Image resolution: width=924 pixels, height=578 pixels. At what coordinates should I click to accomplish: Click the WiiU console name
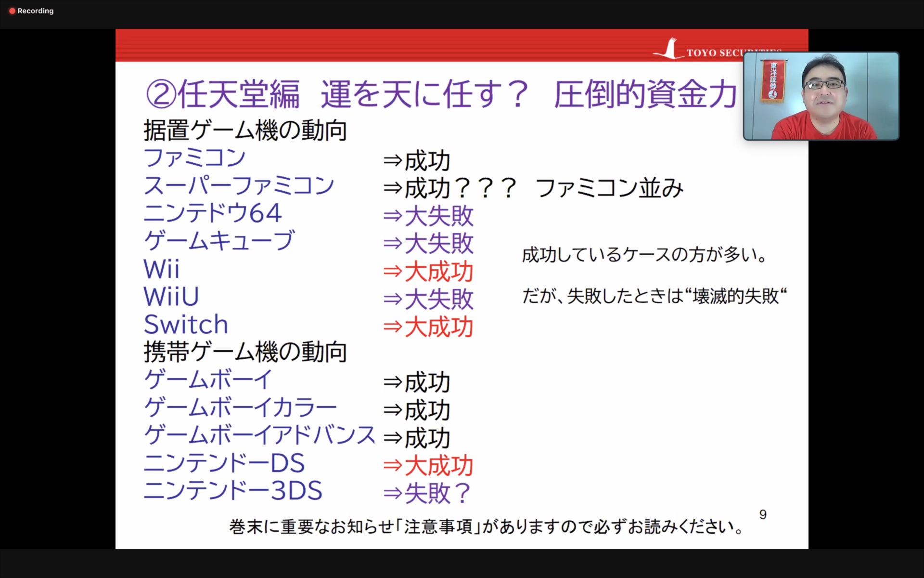pos(171,296)
